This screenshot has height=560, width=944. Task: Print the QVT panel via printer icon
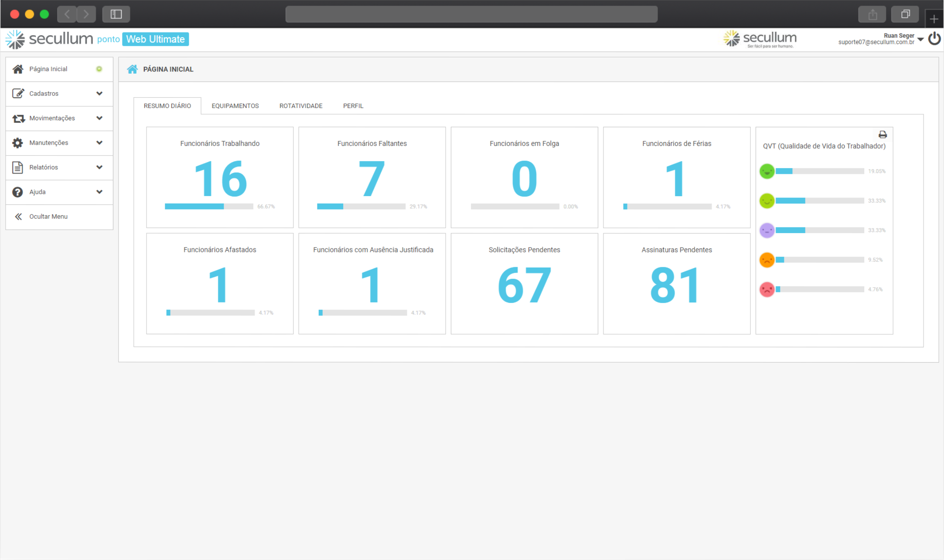883,135
